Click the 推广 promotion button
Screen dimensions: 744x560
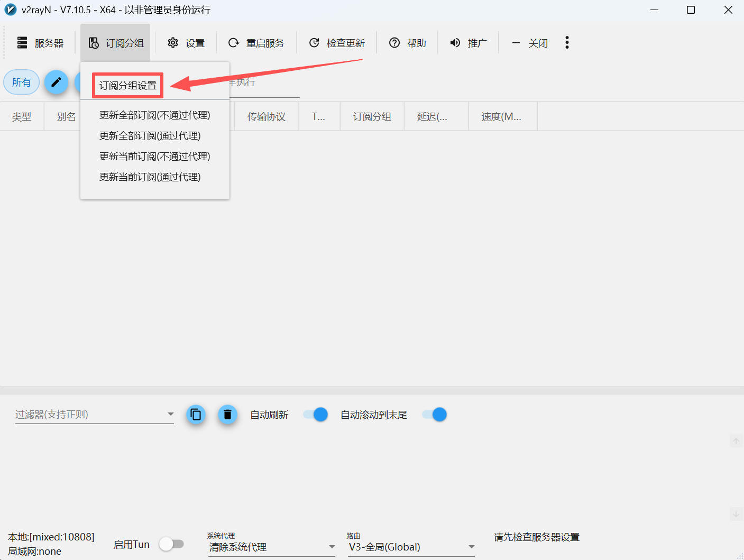coord(469,43)
